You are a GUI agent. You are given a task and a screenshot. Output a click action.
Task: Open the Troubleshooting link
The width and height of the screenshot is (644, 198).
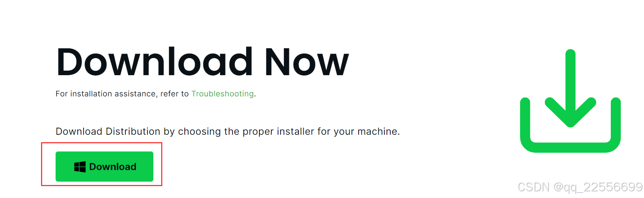(x=223, y=94)
